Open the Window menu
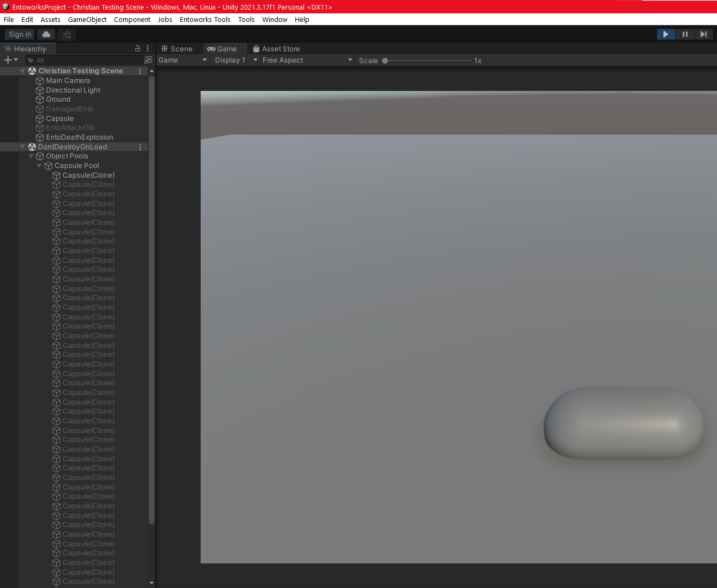 [x=274, y=19]
